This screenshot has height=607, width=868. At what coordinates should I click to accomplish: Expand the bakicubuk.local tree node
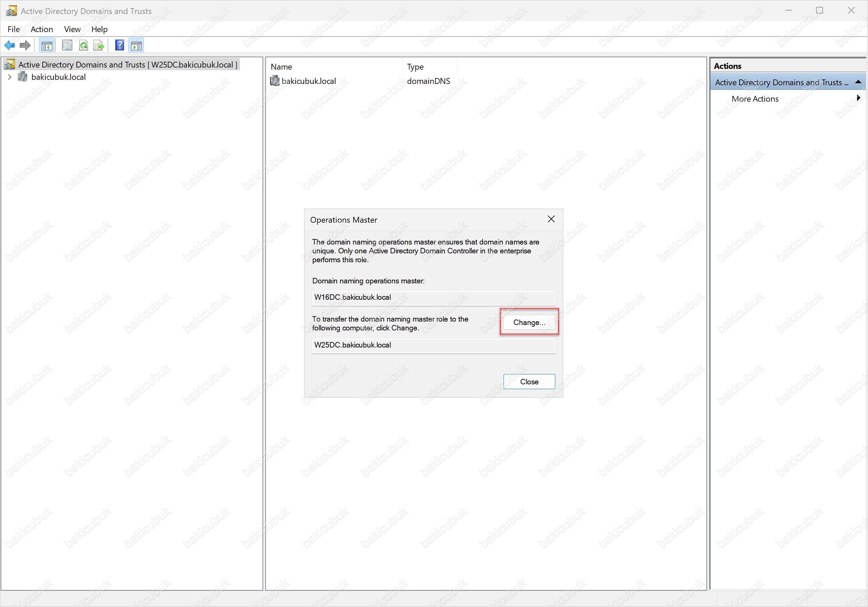pos(10,77)
